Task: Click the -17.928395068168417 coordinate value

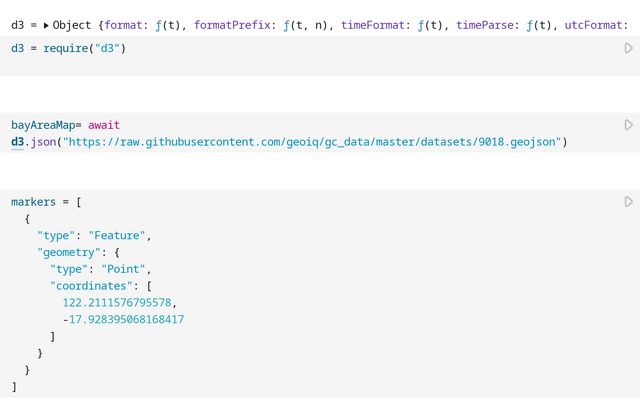Action: [124, 320]
